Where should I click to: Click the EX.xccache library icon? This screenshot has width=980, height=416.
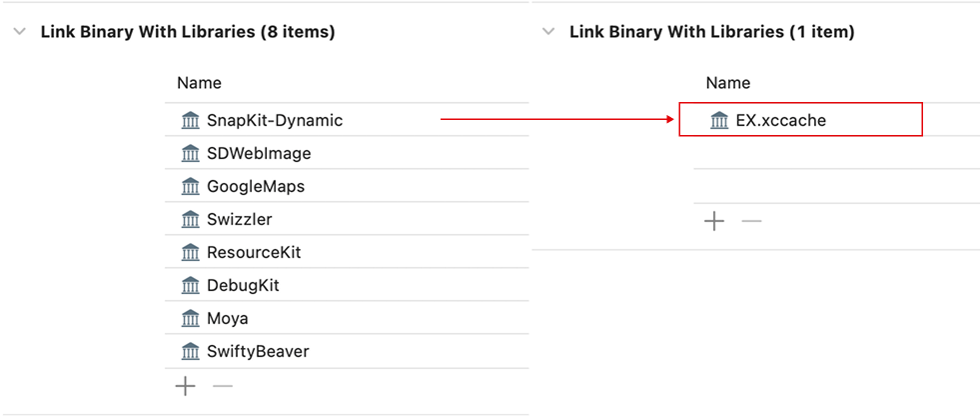pos(719,120)
